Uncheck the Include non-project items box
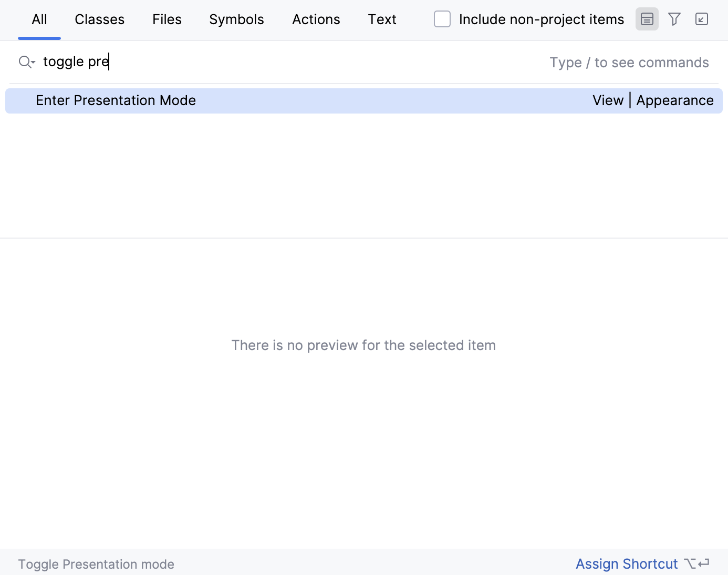The height and width of the screenshot is (575, 728). pyautogui.click(x=442, y=19)
